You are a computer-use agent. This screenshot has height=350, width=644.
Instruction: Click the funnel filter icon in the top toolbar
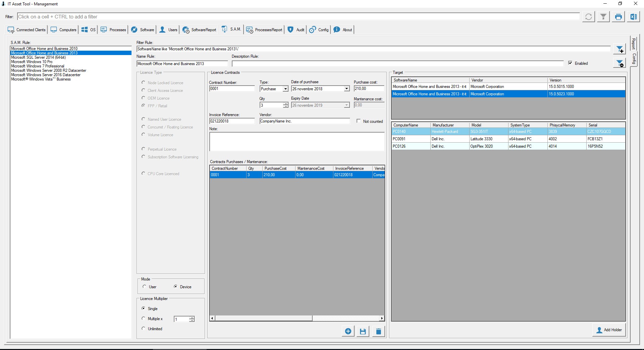pyautogui.click(x=603, y=17)
